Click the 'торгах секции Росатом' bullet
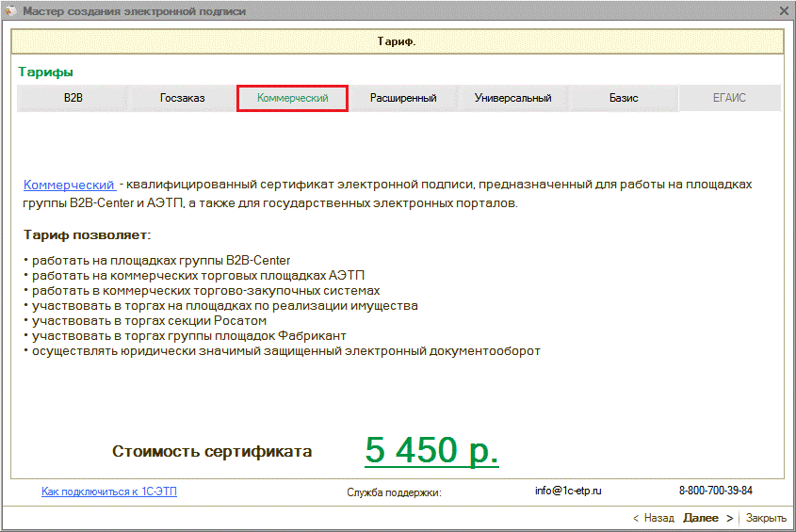This screenshot has width=796, height=532. point(145,321)
